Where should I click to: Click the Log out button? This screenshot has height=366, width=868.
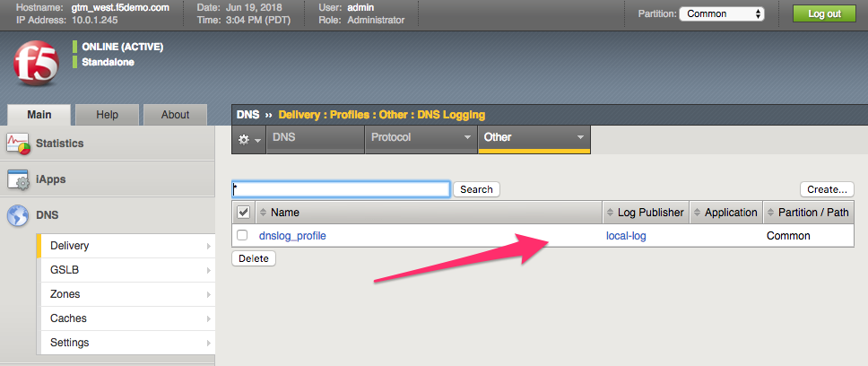click(824, 13)
